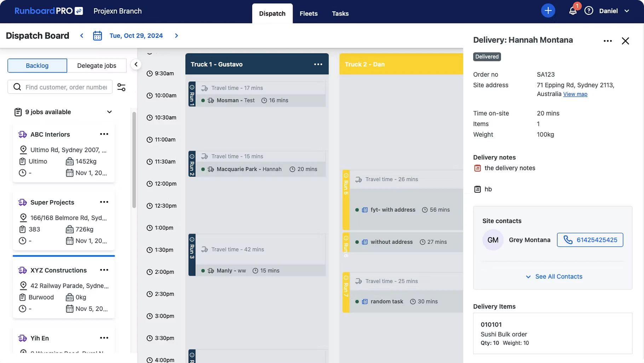Advance to the next day with the right arrow
Viewport: 644px width, 363px height.
pos(176,35)
